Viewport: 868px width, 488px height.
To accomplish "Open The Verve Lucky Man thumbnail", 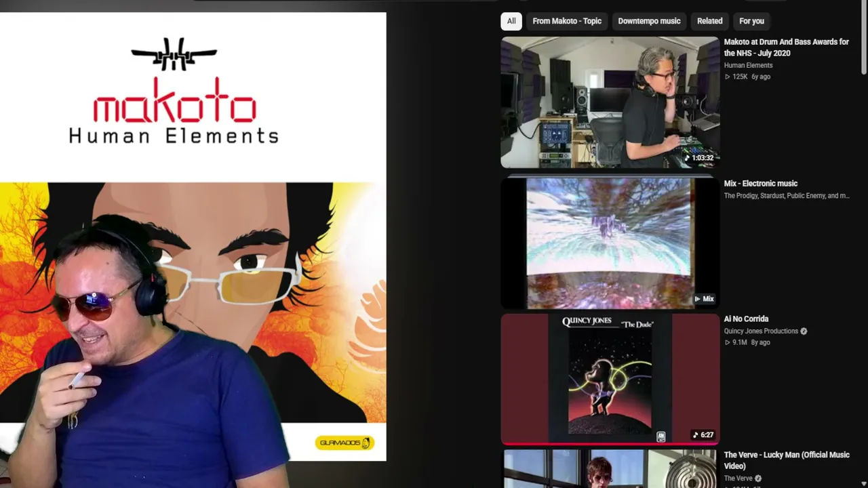I will 610,468.
